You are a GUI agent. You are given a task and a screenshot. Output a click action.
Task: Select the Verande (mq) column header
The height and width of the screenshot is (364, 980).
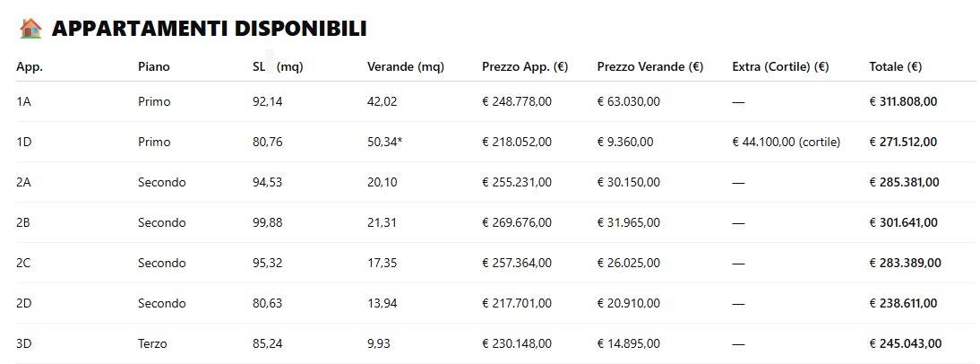[x=405, y=66]
